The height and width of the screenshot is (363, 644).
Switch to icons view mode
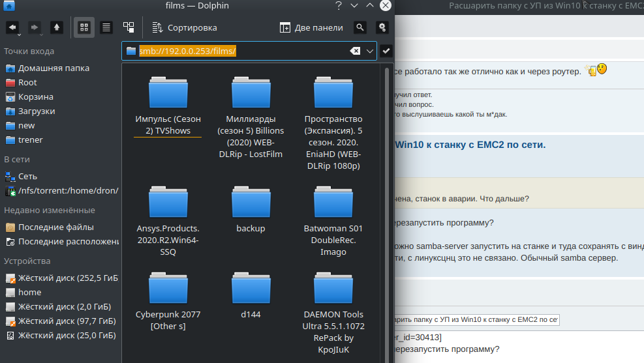click(84, 27)
